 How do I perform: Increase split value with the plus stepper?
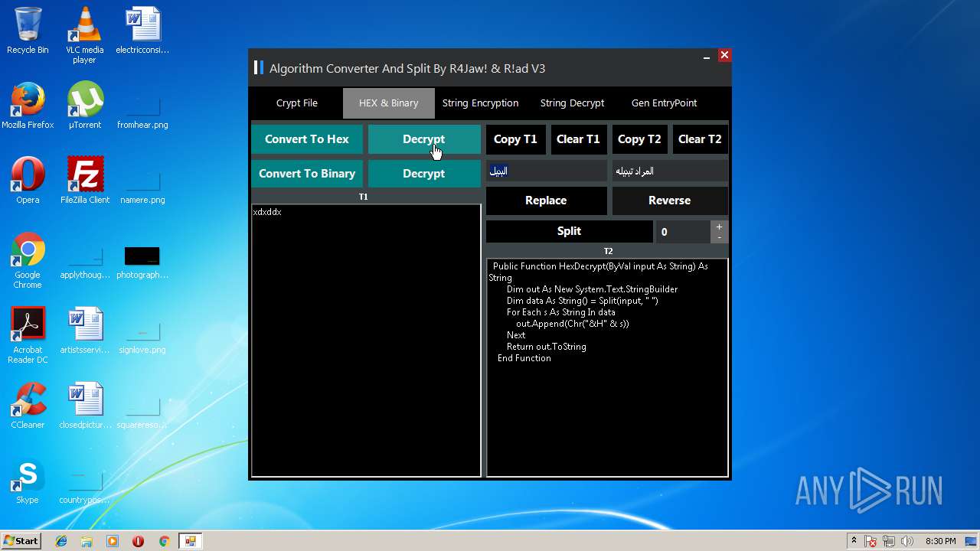coord(719,227)
